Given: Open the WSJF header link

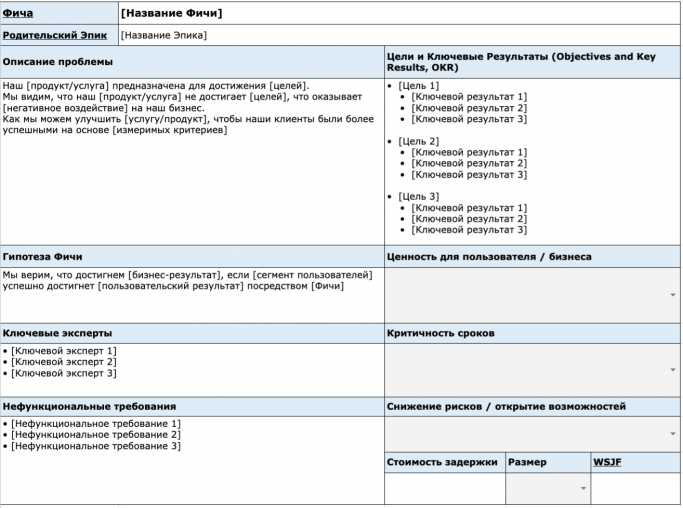Looking at the screenshot, I should (607, 462).
